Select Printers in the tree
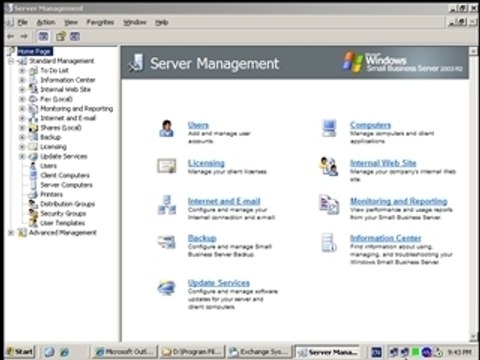Image resolution: width=480 pixels, height=360 pixels. point(51,194)
